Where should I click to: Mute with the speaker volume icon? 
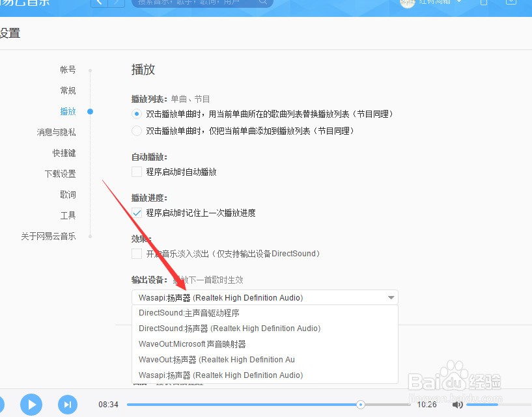(x=457, y=405)
